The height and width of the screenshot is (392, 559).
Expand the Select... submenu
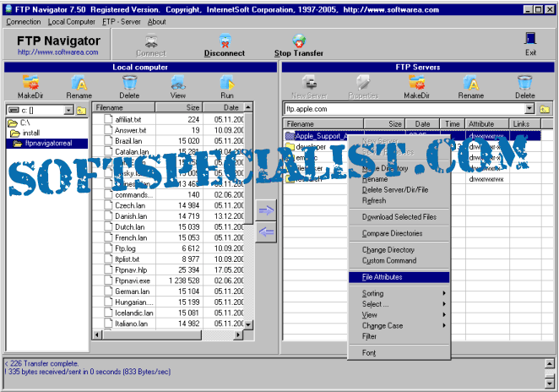coord(399,304)
